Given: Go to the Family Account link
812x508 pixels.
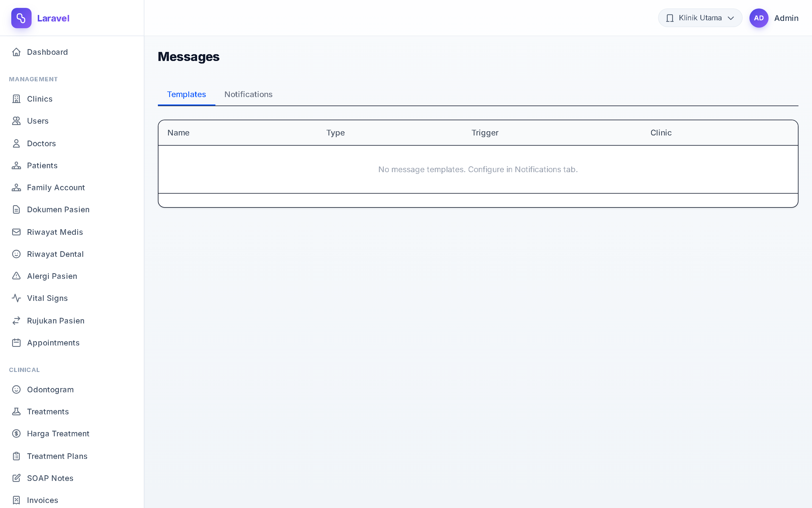Looking at the screenshot, I should point(72,187).
